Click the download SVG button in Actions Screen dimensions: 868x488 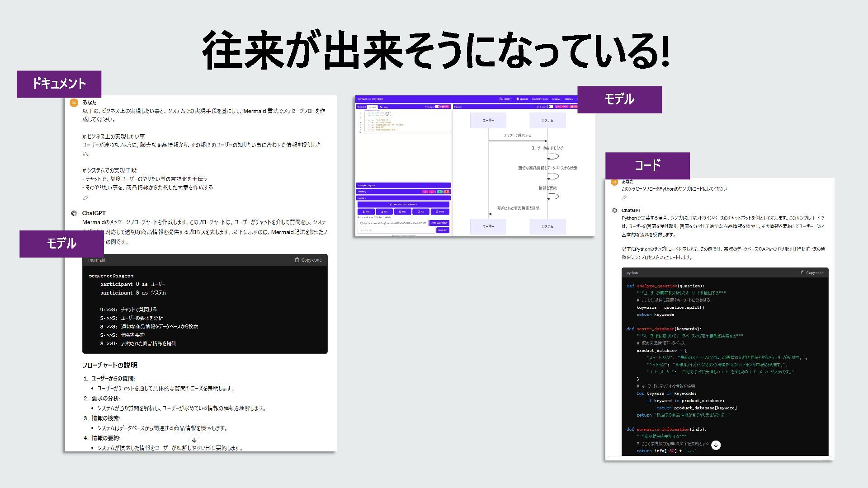384,211
